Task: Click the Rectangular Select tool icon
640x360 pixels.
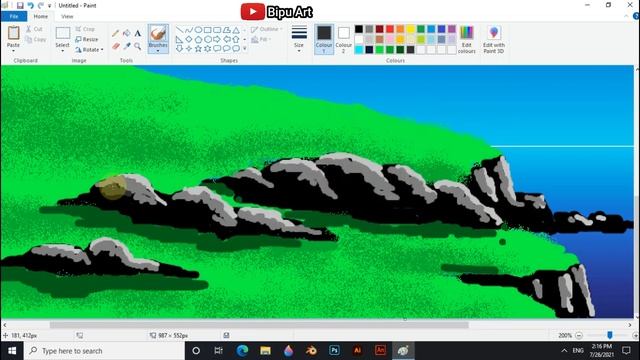Action: pos(62,33)
